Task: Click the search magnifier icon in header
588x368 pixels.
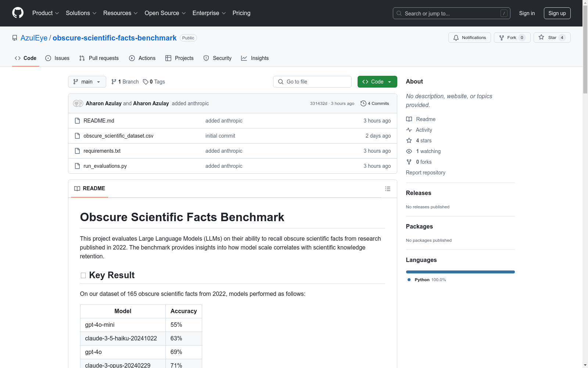Action: coord(399,13)
